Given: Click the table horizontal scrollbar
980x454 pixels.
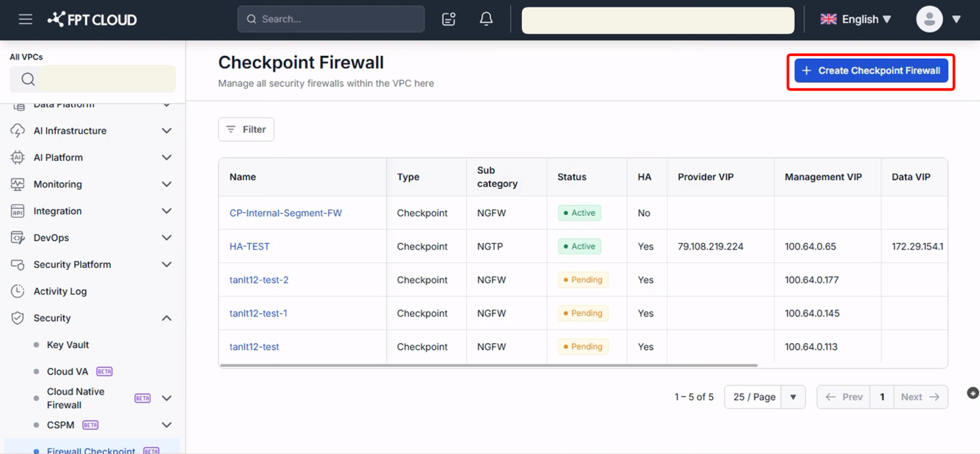Looking at the screenshot, I should pyautogui.click(x=488, y=366).
